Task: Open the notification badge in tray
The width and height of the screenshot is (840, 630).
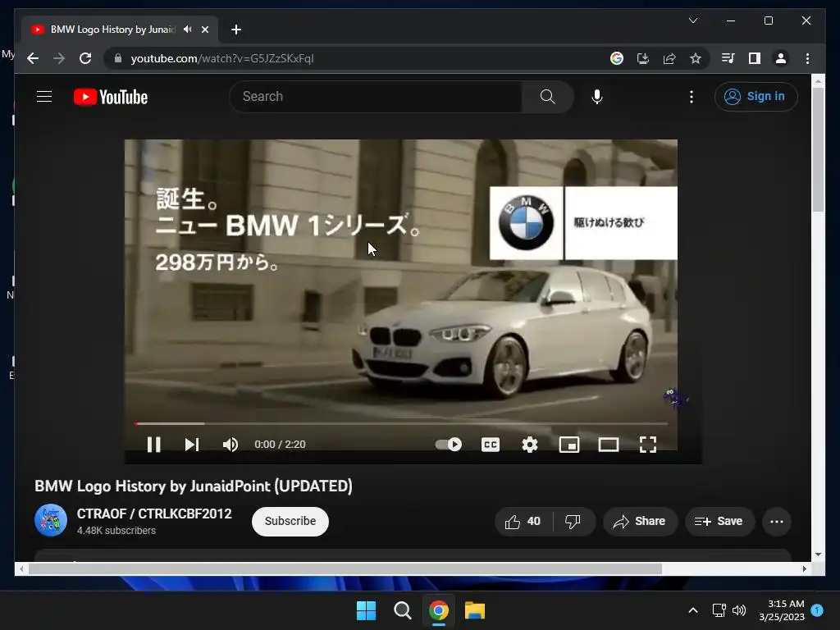Action: [817, 609]
